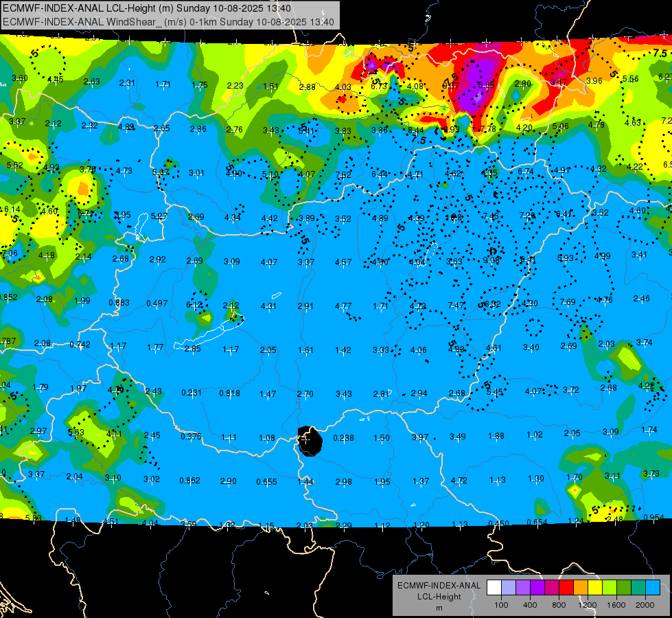Click the legend label 2000
This screenshot has width=672, height=618.
point(645,605)
